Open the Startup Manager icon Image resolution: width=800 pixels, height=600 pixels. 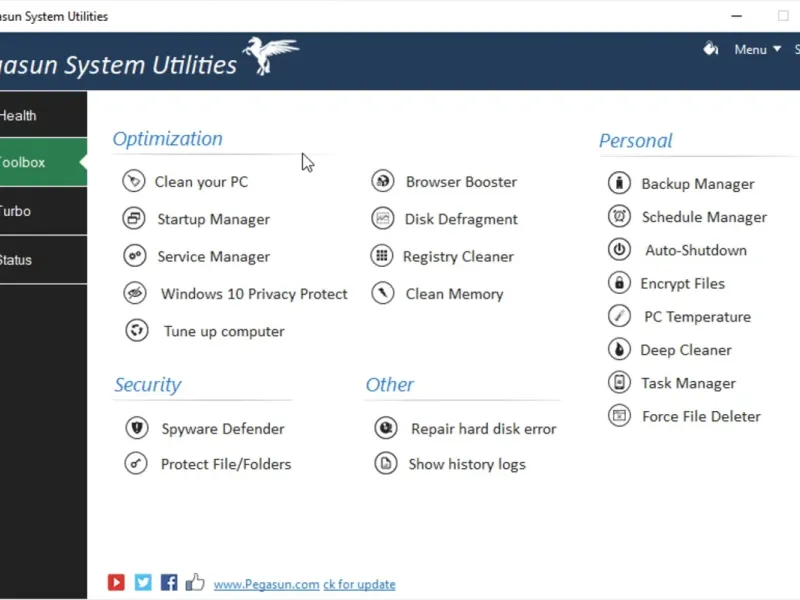(x=134, y=218)
